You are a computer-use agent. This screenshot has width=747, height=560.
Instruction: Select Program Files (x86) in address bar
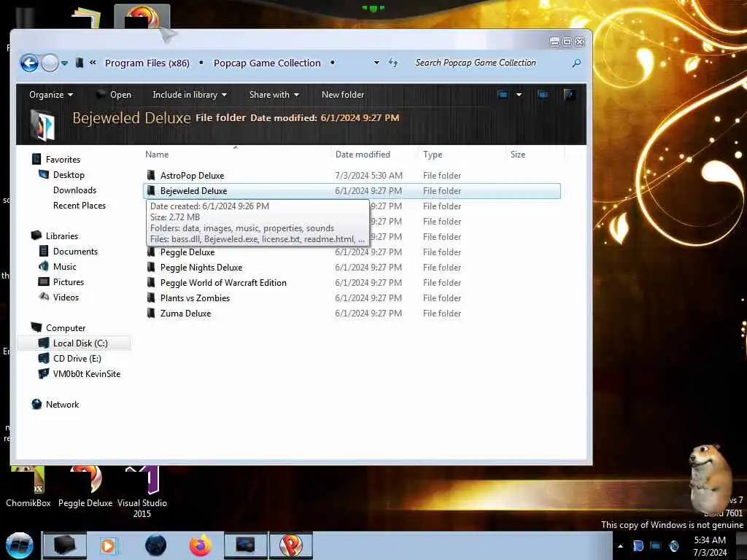(x=147, y=63)
